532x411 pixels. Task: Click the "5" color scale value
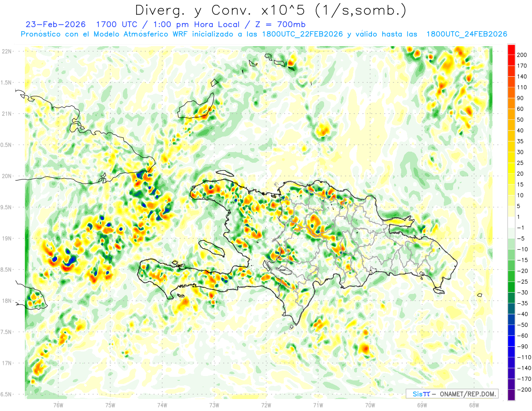[x=519, y=206]
